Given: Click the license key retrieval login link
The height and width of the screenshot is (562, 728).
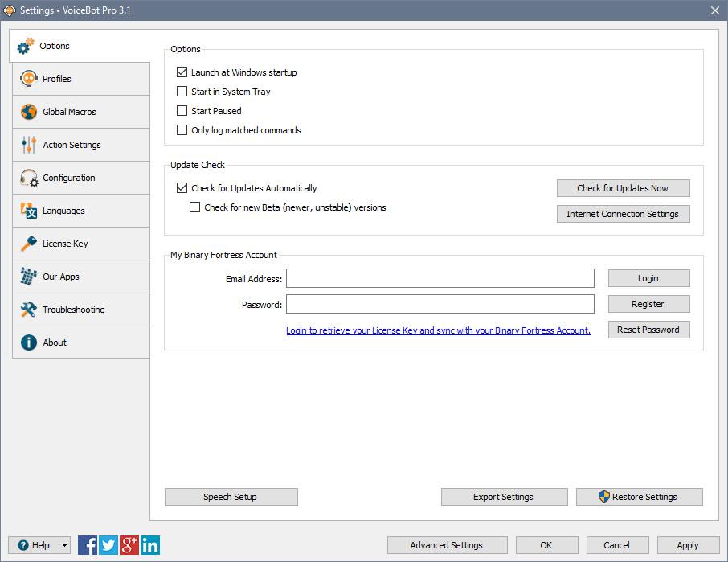Looking at the screenshot, I should coord(438,330).
